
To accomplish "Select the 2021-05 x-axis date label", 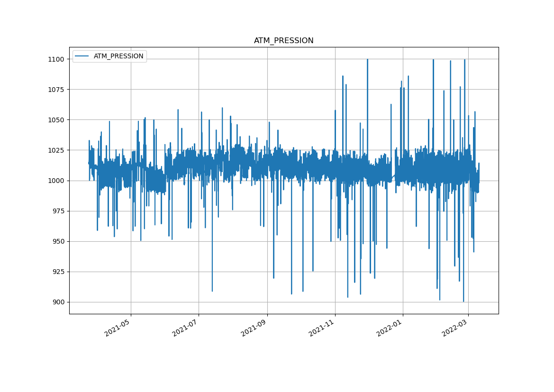I will click(x=117, y=328).
